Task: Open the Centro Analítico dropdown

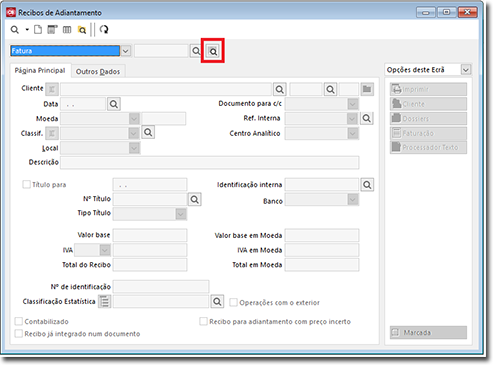Action: pyautogui.click(x=353, y=133)
